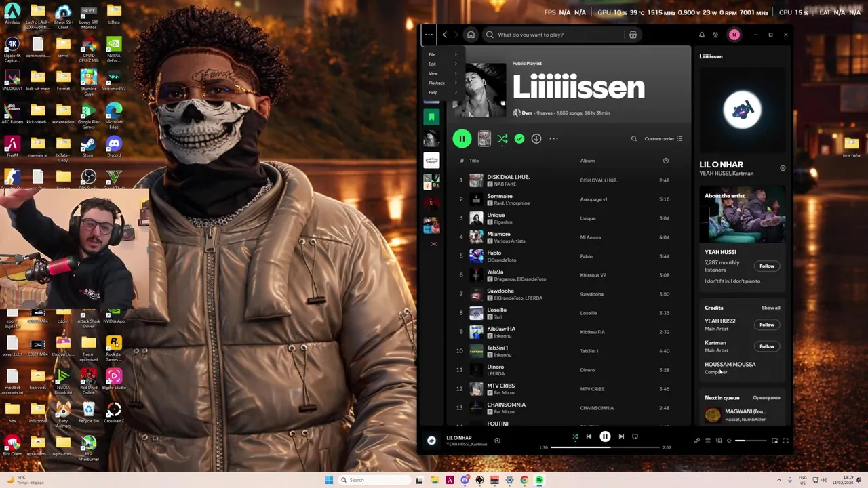
Task: Click Google Chrome in the taskbar
Action: [x=524, y=480]
